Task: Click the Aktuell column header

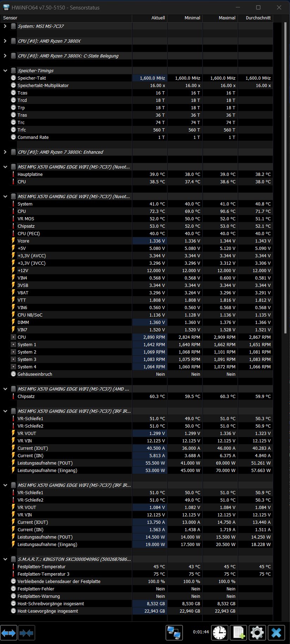Action: 150,18
